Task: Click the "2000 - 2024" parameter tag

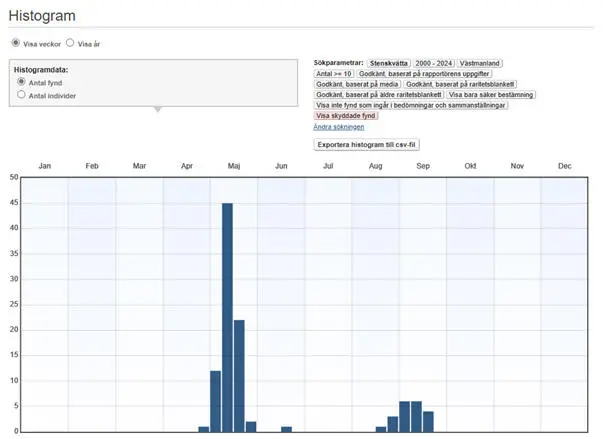Action: coord(435,63)
